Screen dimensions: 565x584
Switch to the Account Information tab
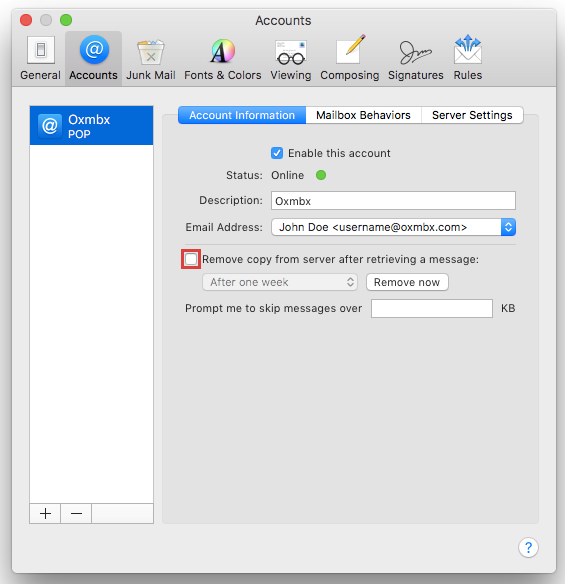tap(242, 115)
